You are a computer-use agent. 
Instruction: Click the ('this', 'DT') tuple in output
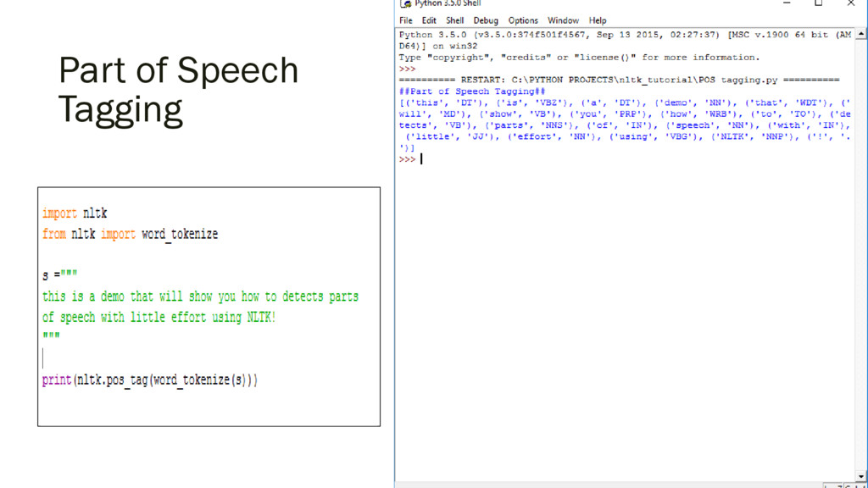443,103
